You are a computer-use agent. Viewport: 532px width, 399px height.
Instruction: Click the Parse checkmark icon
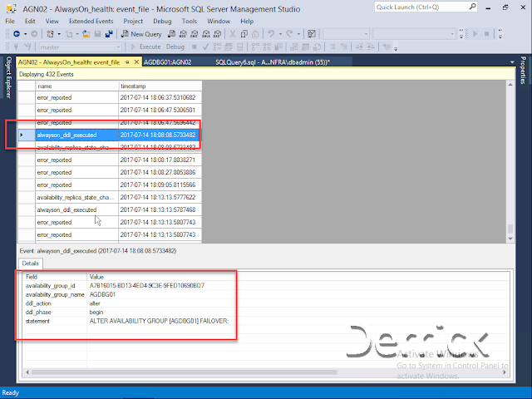tap(205, 47)
